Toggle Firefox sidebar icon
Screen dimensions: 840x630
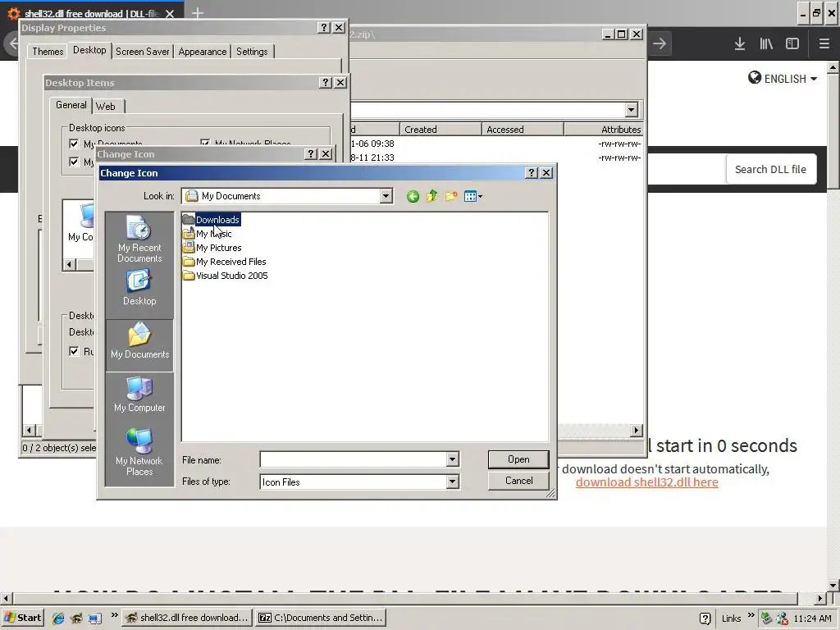(792, 44)
